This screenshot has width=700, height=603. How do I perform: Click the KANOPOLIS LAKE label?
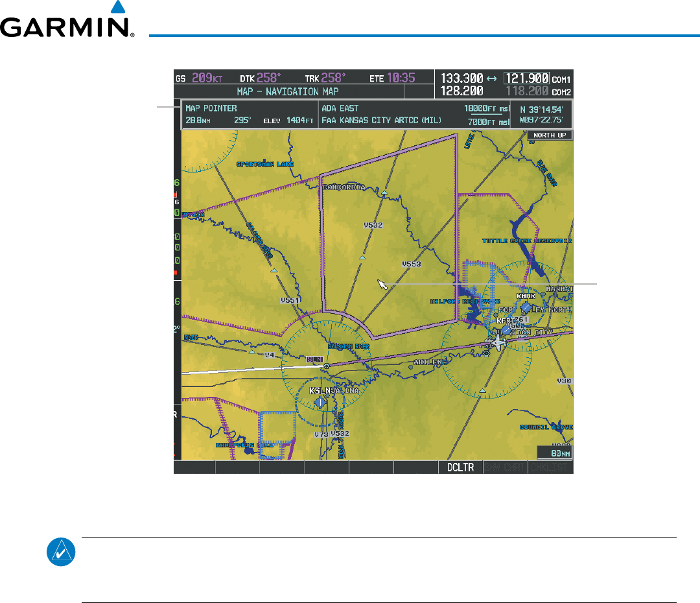click(x=244, y=445)
